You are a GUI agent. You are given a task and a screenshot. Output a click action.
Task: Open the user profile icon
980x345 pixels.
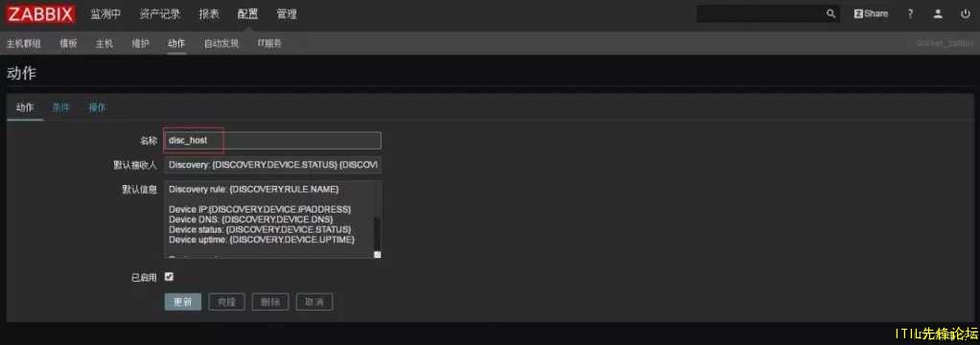[x=938, y=13]
